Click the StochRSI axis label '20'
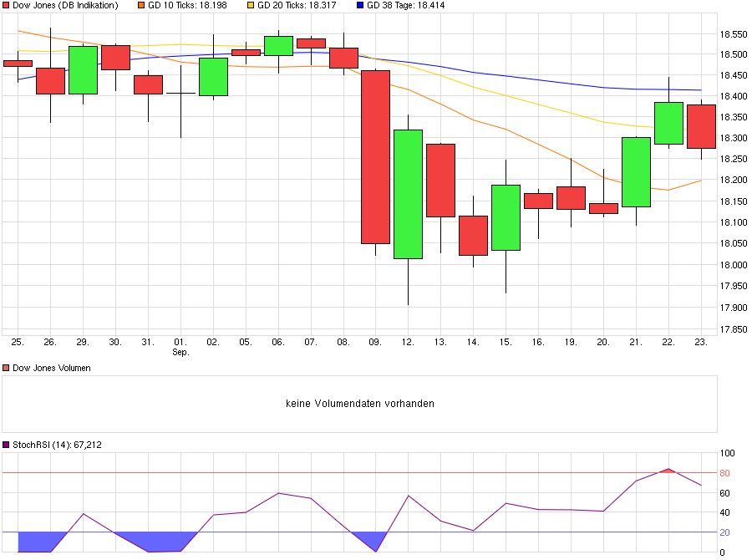 tap(724, 532)
